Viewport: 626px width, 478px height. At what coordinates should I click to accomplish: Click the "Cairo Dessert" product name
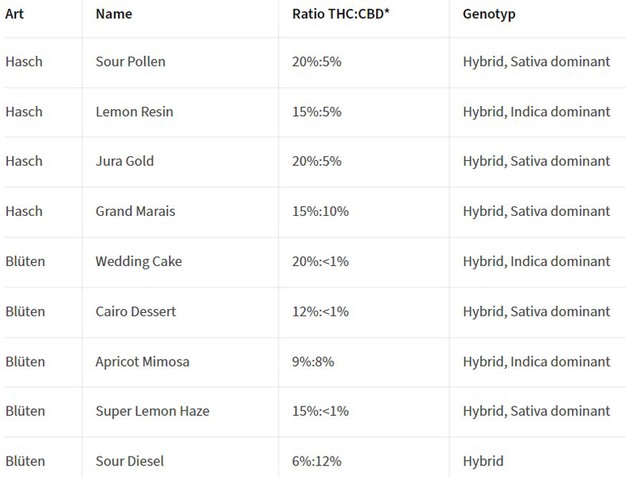coord(135,312)
